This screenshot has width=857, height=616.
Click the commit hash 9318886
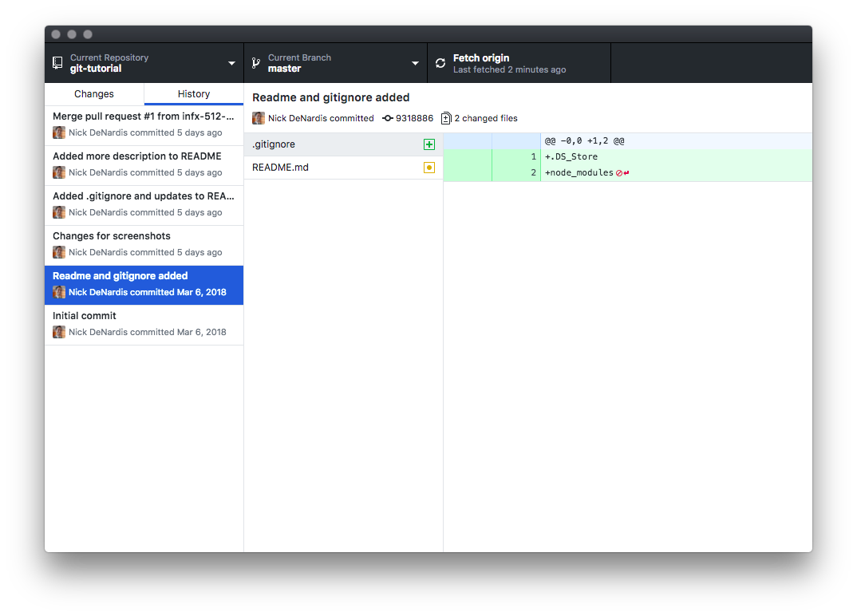tap(413, 117)
